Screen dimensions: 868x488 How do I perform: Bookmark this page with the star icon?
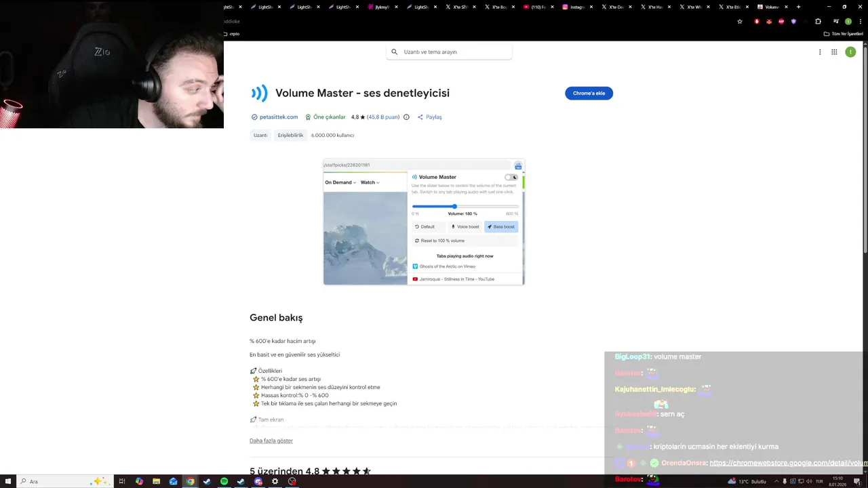(x=740, y=21)
